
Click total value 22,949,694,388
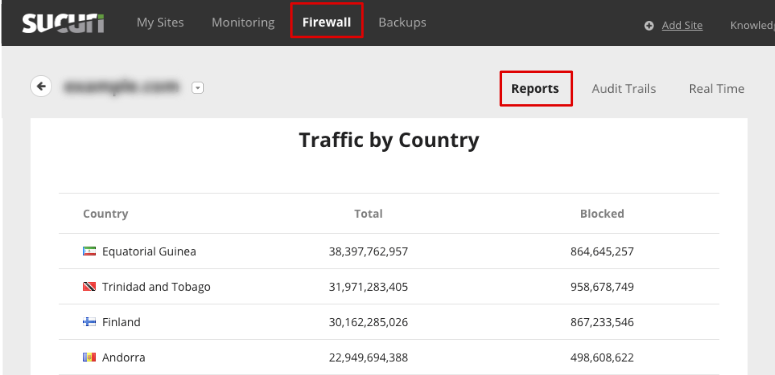368,358
